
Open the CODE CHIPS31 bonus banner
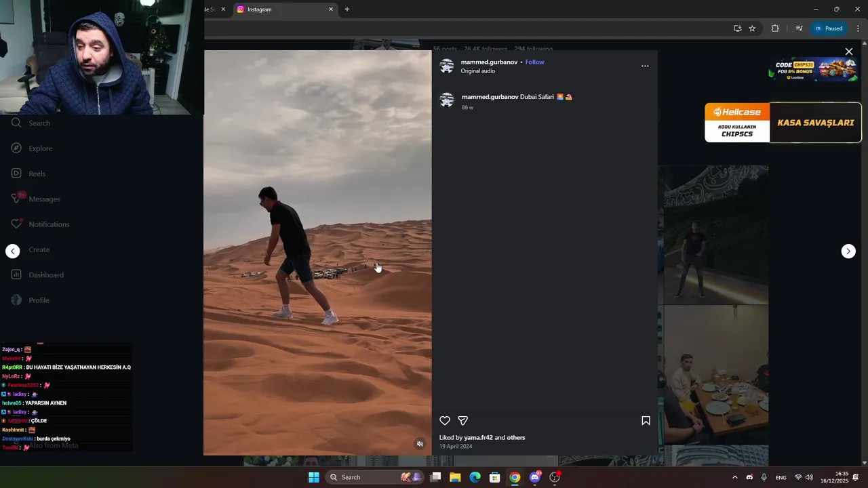813,69
